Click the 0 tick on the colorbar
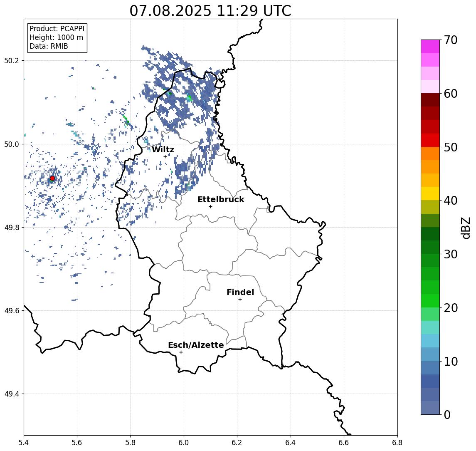The image size is (476, 451). 447,414
